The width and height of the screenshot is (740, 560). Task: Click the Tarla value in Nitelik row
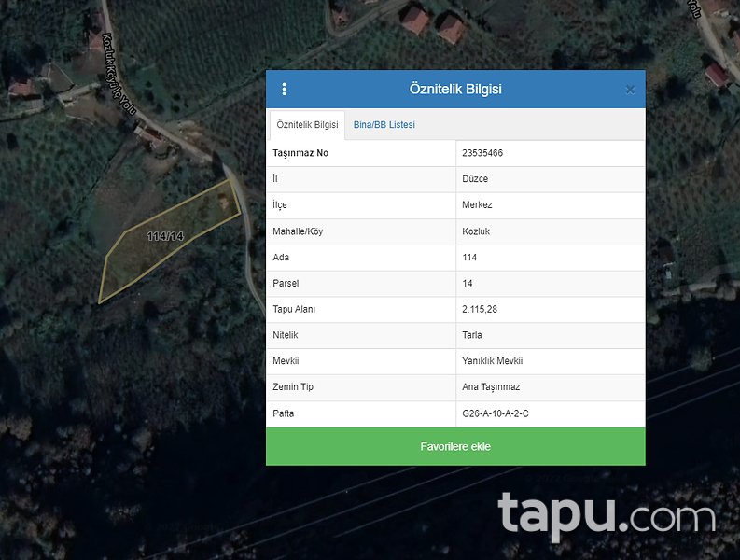click(472, 335)
